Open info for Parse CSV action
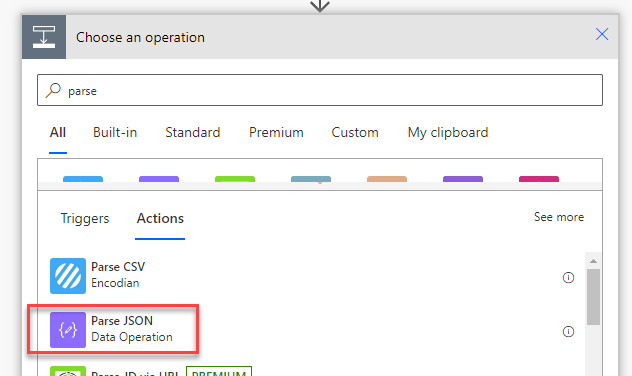The width and height of the screenshot is (632, 376). point(568,277)
